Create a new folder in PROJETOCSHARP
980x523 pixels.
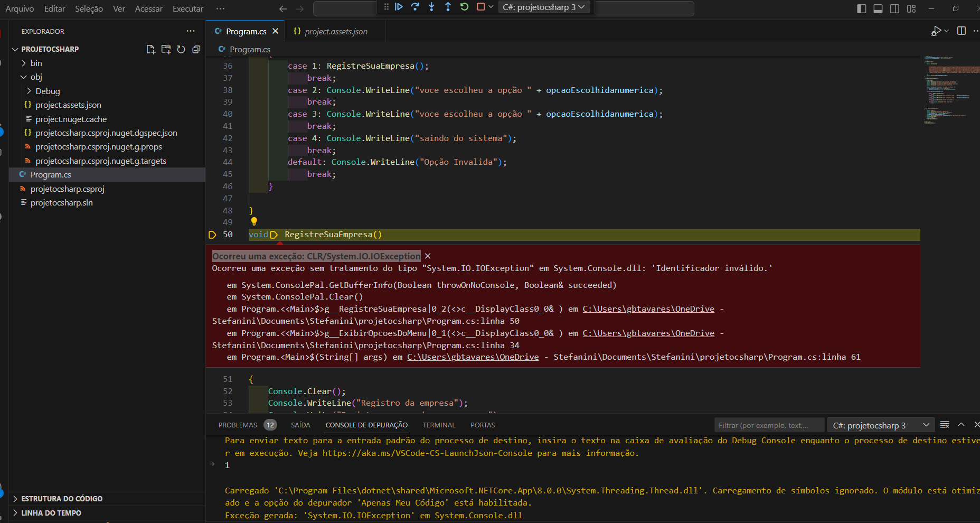(166, 49)
